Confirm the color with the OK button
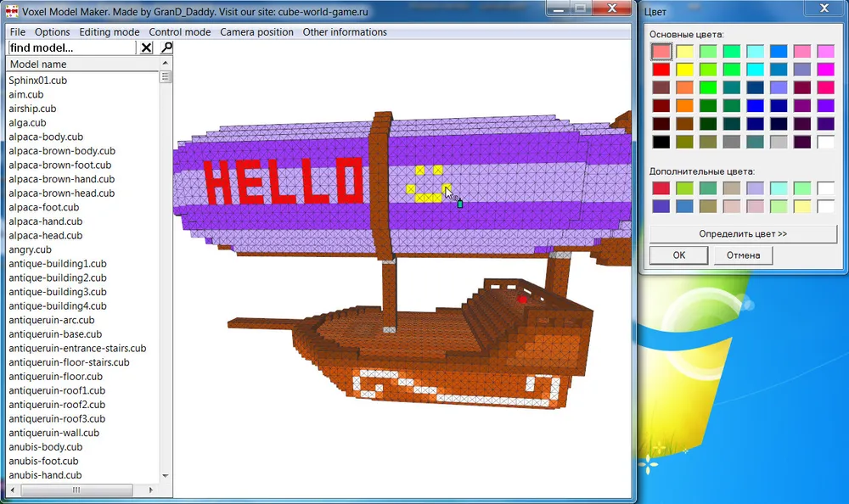This screenshot has height=504, width=849. [678, 255]
